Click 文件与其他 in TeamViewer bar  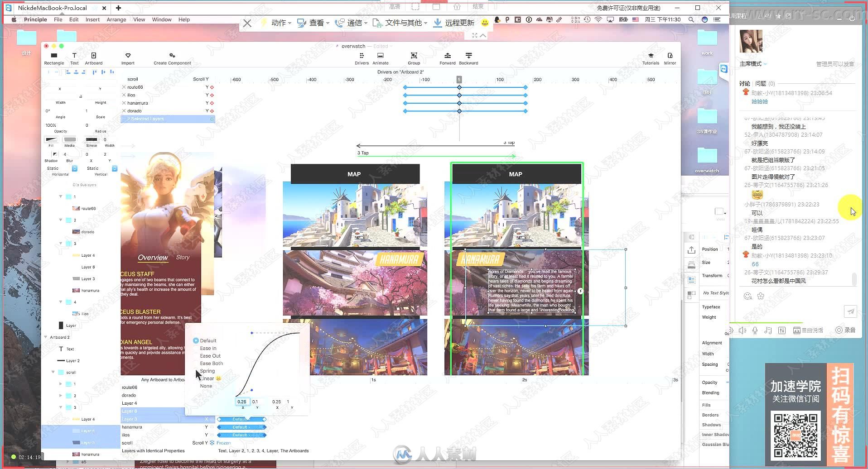(x=400, y=23)
